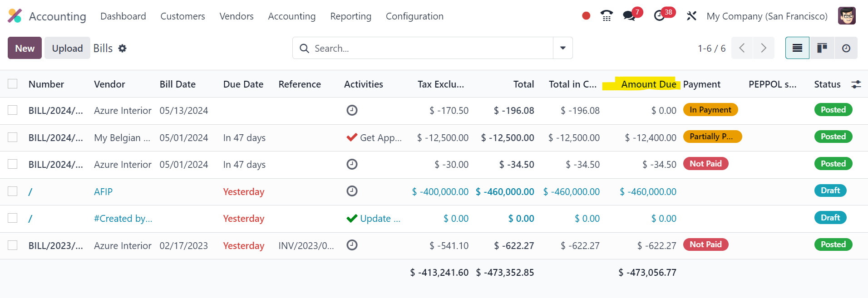The width and height of the screenshot is (868, 298).
Task: Switch to list view
Action: [797, 48]
